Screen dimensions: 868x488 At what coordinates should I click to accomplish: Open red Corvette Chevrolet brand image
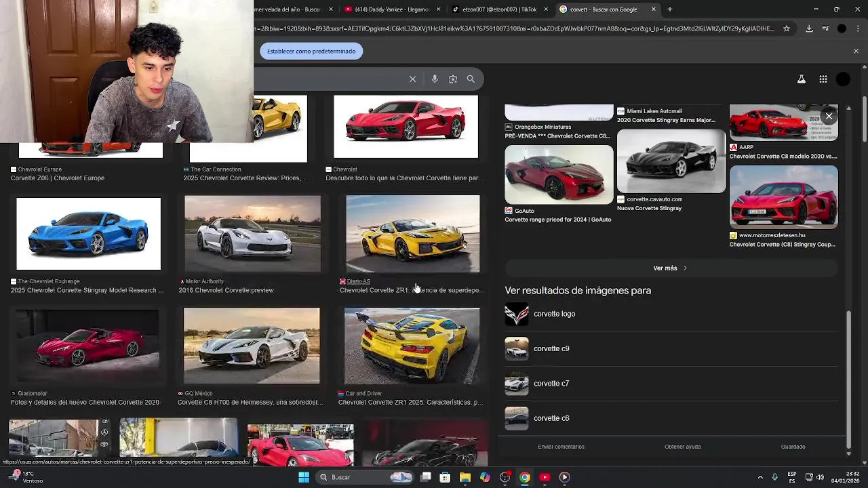tap(406, 127)
